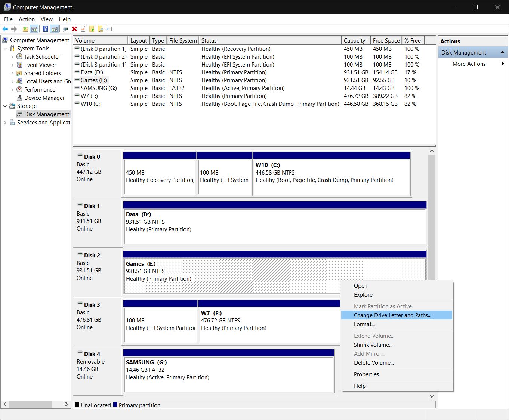Choose Delete Volume in context menu
Viewport: 509px width, 420px height.
[x=397, y=363]
